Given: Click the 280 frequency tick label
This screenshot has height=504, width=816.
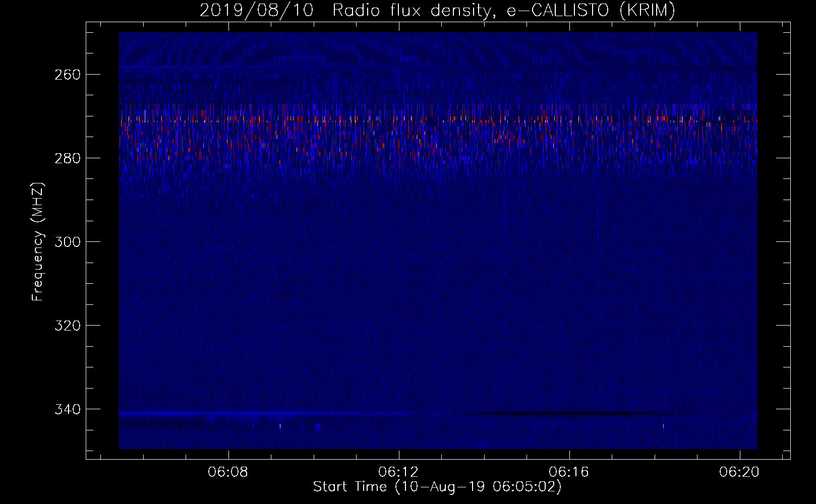Looking at the screenshot, I should [x=67, y=158].
